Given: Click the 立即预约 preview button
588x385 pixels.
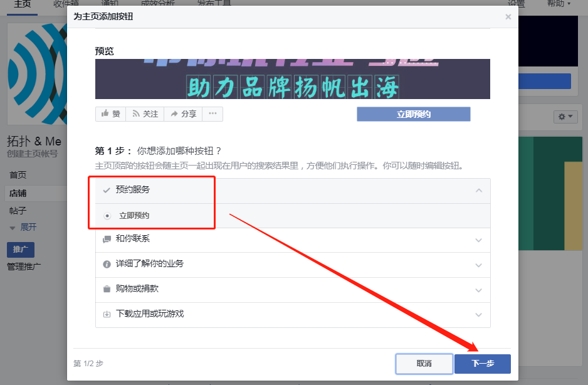Looking at the screenshot, I should pyautogui.click(x=413, y=114).
